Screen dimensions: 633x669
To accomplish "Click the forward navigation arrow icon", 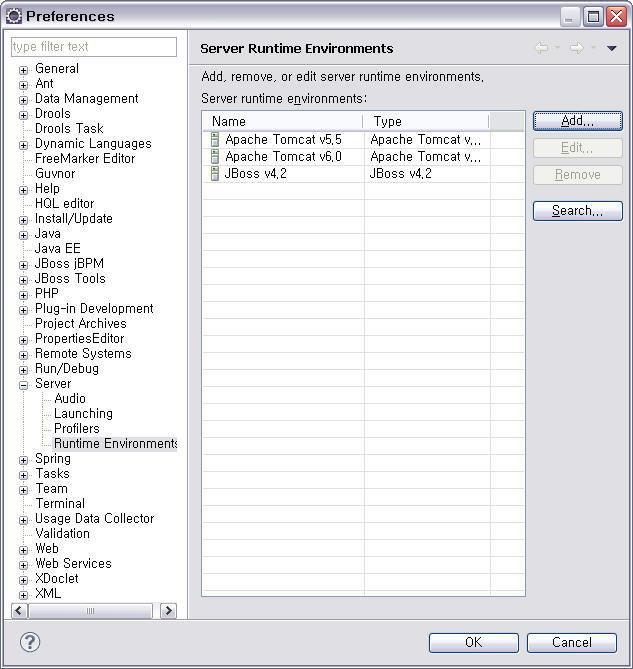I will coord(576,48).
